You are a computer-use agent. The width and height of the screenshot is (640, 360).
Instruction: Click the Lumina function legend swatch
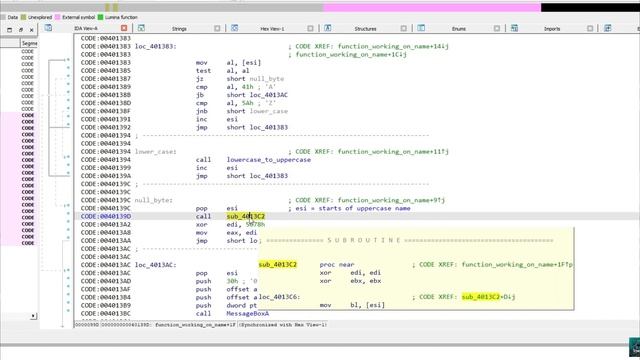pyautogui.click(x=100, y=17)
